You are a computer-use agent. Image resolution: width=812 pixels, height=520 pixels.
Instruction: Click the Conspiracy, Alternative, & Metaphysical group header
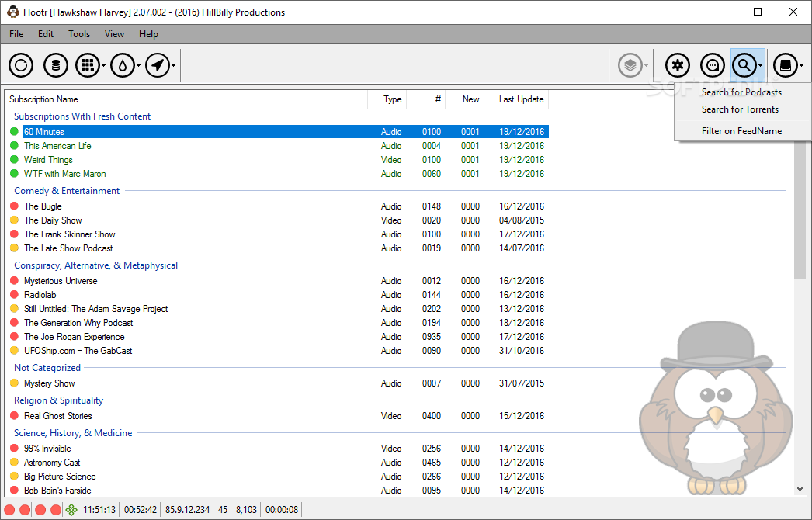click(x=95, y=265)
